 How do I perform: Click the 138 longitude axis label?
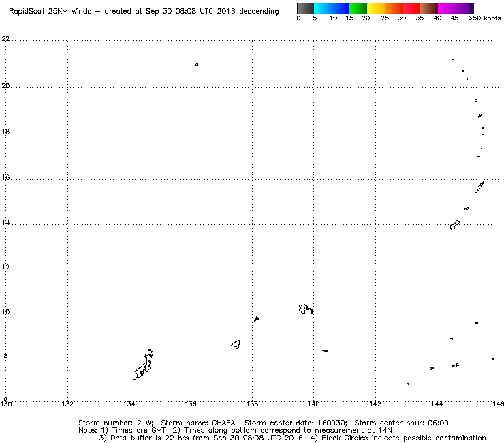tap(252, 403)
